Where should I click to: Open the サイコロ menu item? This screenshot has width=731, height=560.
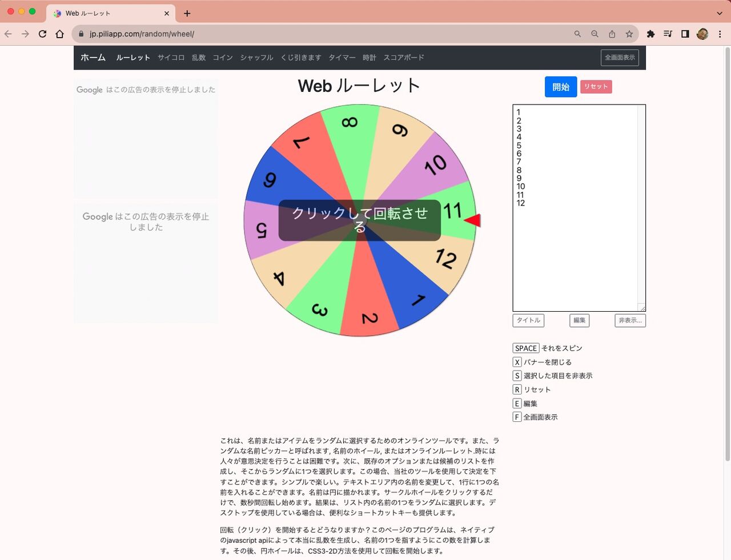pos(171,58)
